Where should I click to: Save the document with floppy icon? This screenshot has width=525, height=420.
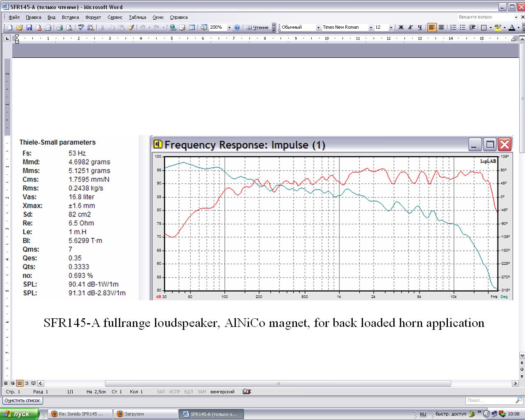[29, 27]
